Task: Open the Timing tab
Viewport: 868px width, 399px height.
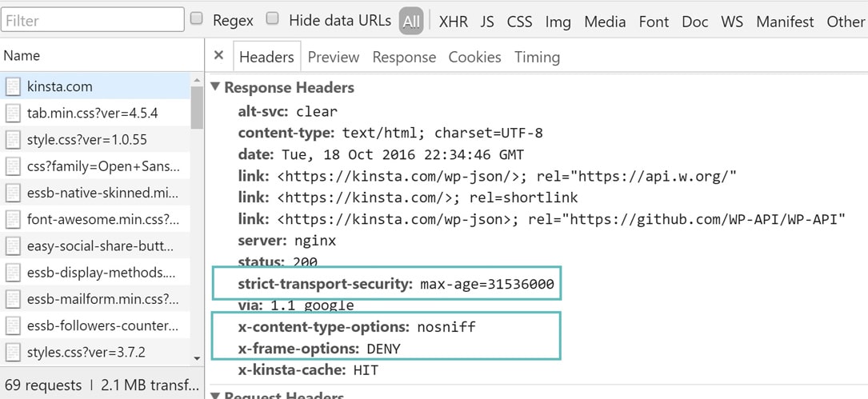Action: [x=537, y=57]
